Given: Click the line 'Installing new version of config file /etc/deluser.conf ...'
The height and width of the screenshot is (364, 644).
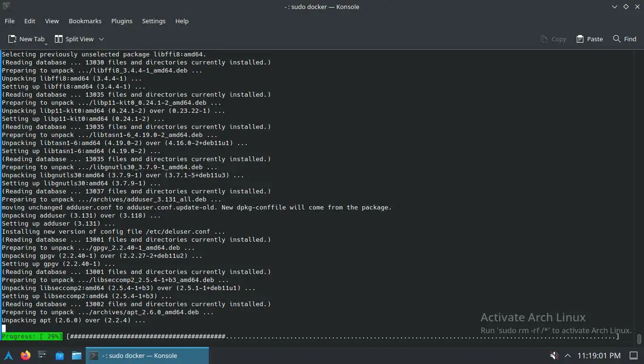Looking at the screenshot, I should 114,231.
